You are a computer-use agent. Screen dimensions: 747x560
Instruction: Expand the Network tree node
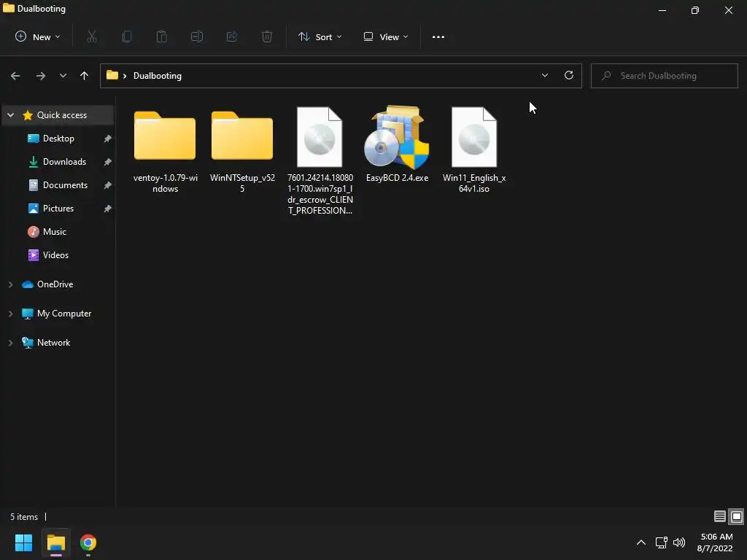pos(10,343)
